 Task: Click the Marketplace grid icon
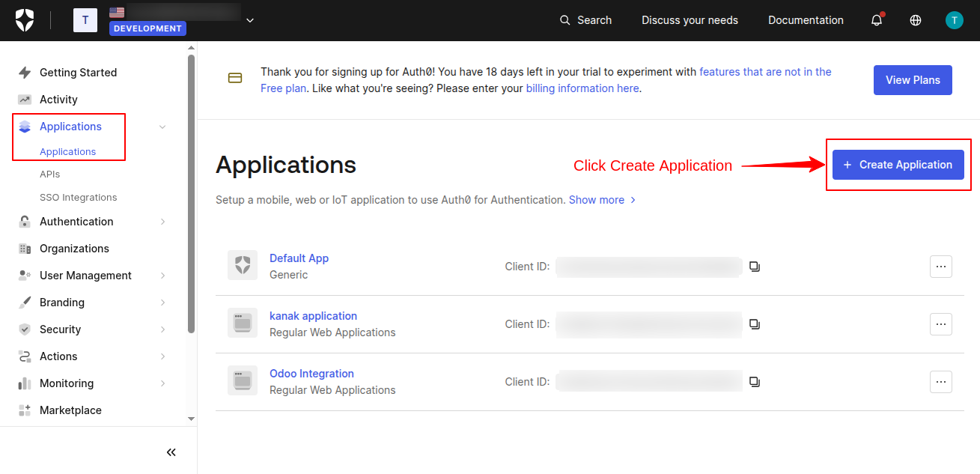tap(25, 410)
